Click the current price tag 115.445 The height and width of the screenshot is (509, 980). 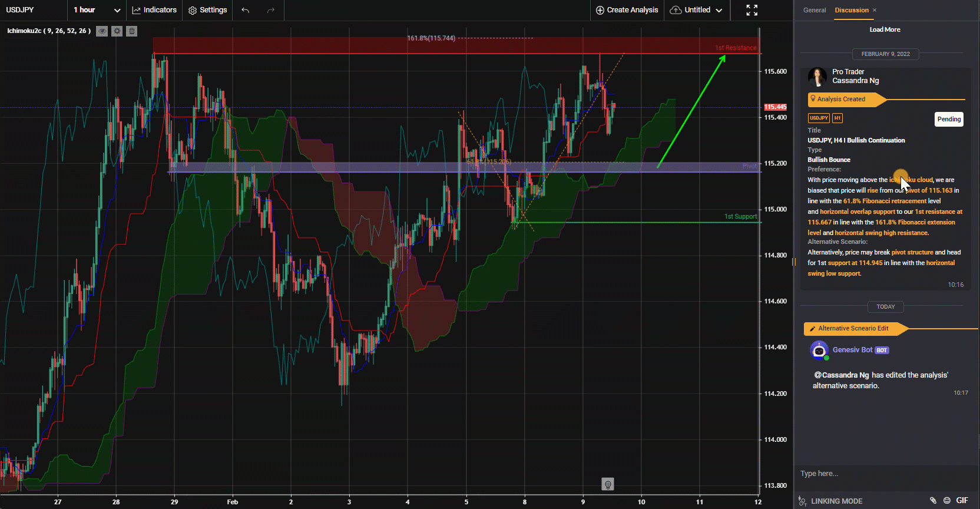775,107
